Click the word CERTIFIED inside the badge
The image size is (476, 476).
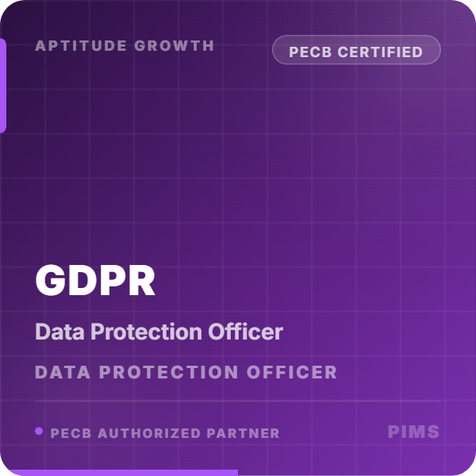pyautogui.click(x=381, y=52)
